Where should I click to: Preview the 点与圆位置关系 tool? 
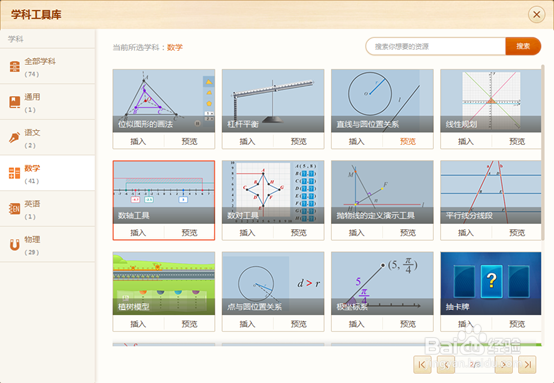tap(299, 324)
